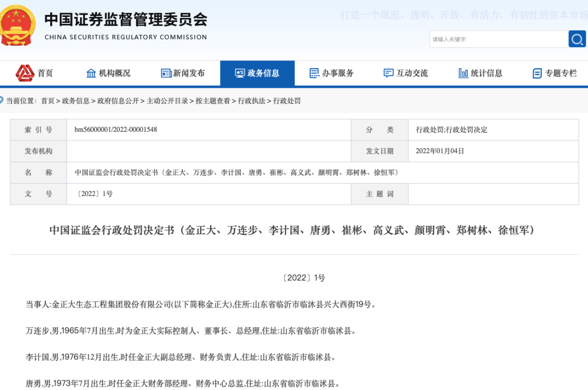Viewport: 588px width, 390px height.
Task: Click the location pin before 当前位置
Action: click(1, 101)
